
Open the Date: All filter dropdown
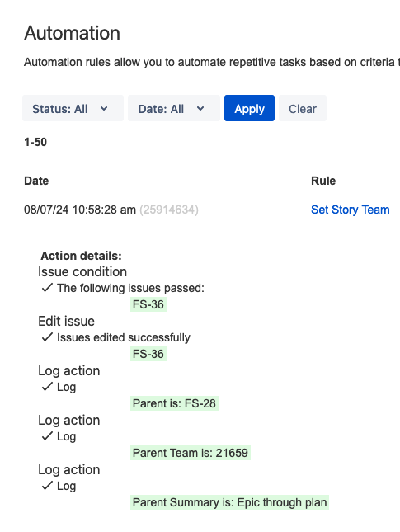pyautogui.click(x=174, y=108)
